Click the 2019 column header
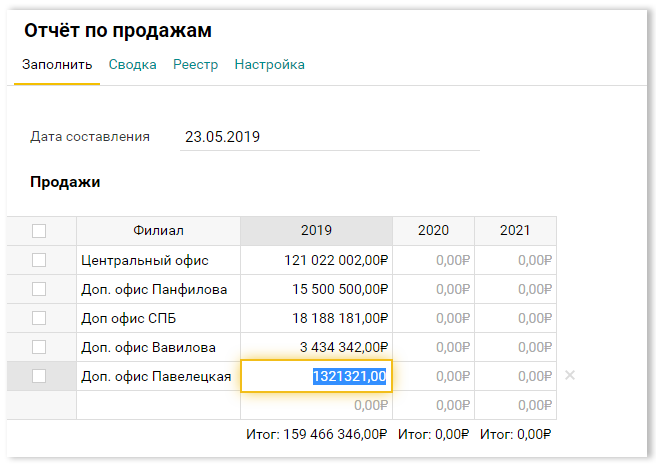 coord(316,231)
